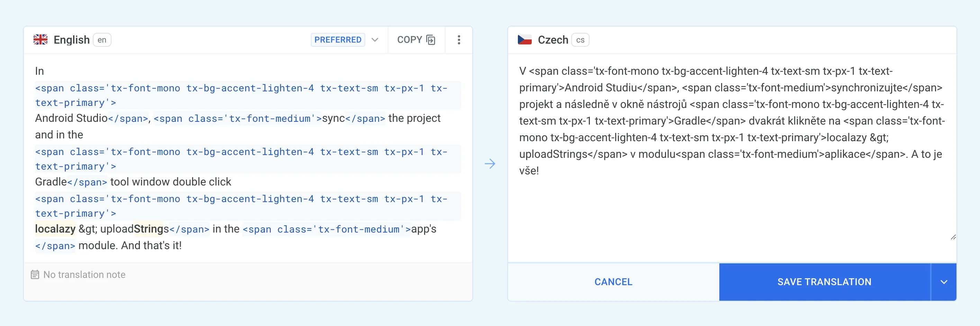Viewport: 980px width, 326px height.
Task: Click the resize handle of Czech text area
Action: click(953, 238)
